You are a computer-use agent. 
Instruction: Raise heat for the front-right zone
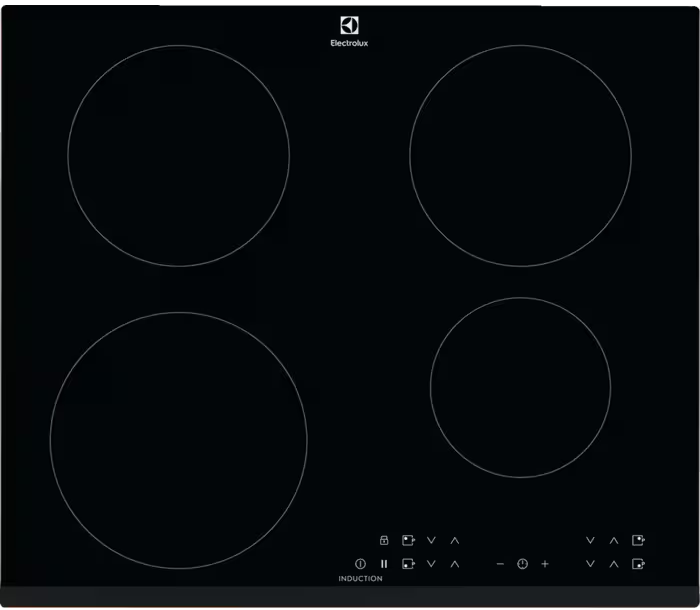pyautogui.click(x=614, y=564)
